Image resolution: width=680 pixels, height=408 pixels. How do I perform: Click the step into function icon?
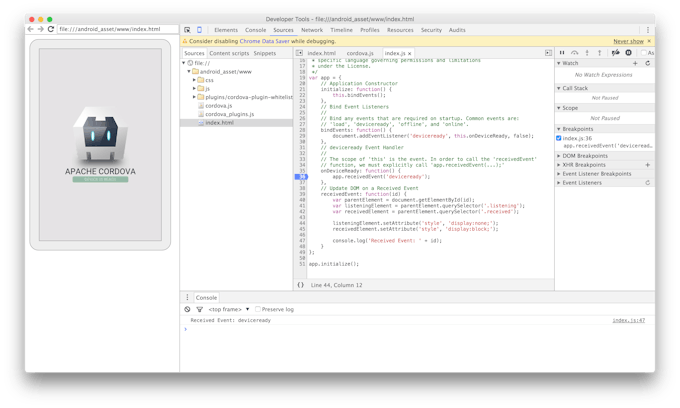click(x=587, y=53)
